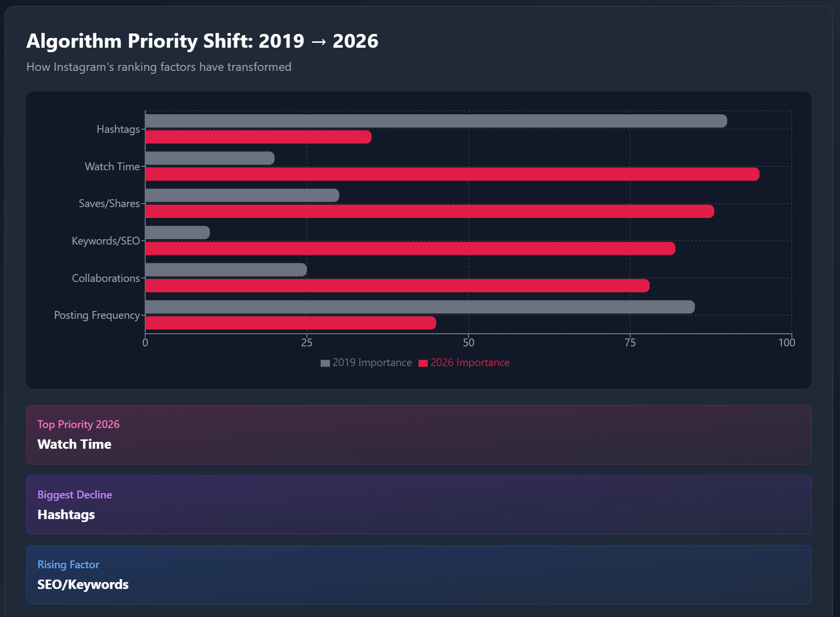Click the red 2026 Watch Time bar
The height and width of the screenshot is (617, 840).
pyautogui.click(x=452, y=174)
